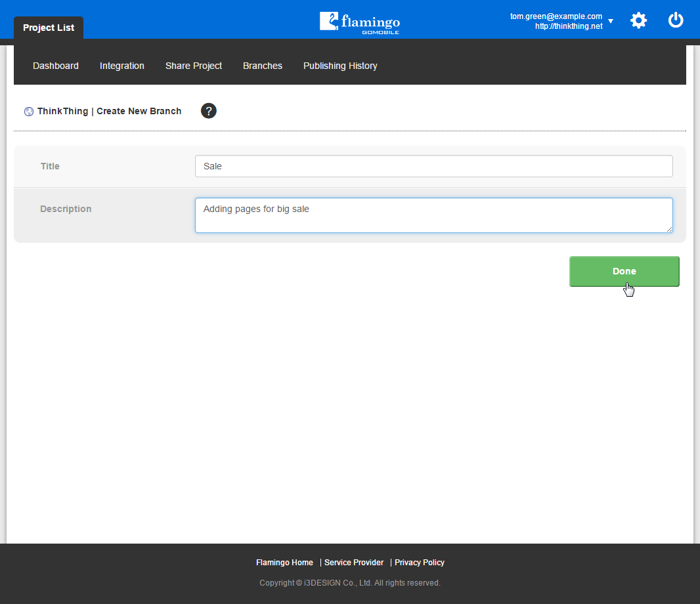
Task: Click the Description field label
Action: tap(66, 209)
